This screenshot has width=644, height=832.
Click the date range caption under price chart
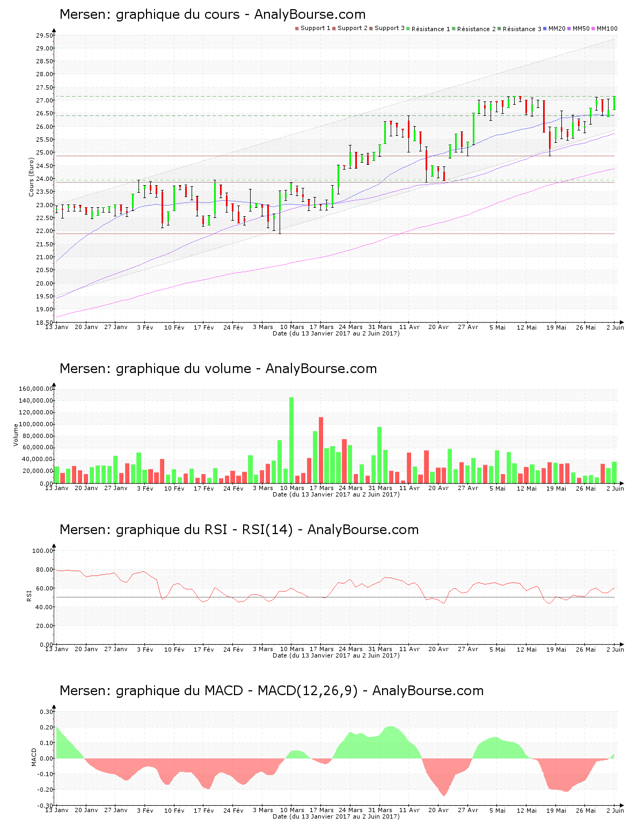coord(336,333)
